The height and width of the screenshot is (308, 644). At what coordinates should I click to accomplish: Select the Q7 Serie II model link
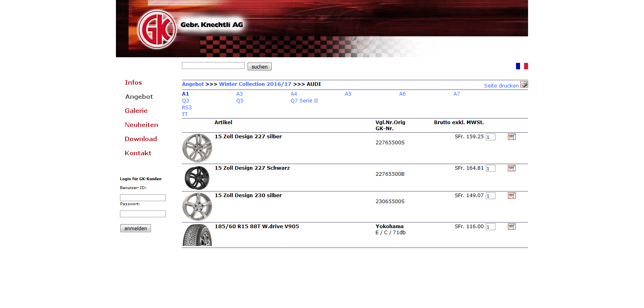point(304,101)
